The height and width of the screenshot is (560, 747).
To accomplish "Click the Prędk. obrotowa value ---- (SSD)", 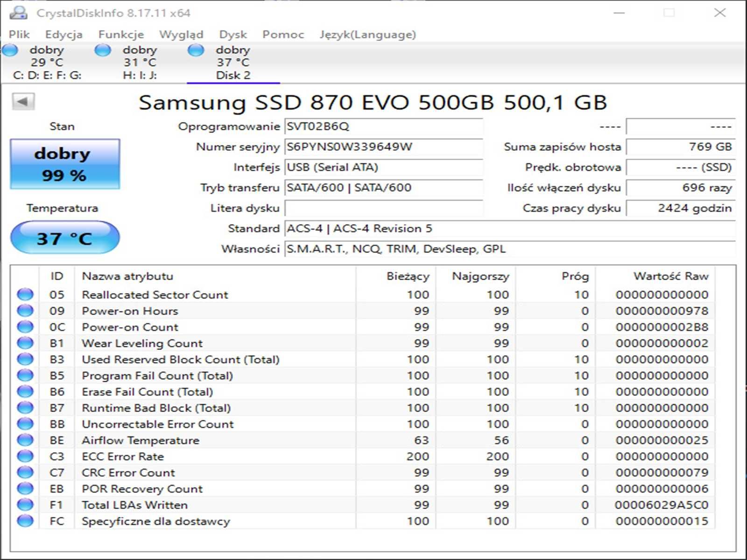I will pos(681,168).
